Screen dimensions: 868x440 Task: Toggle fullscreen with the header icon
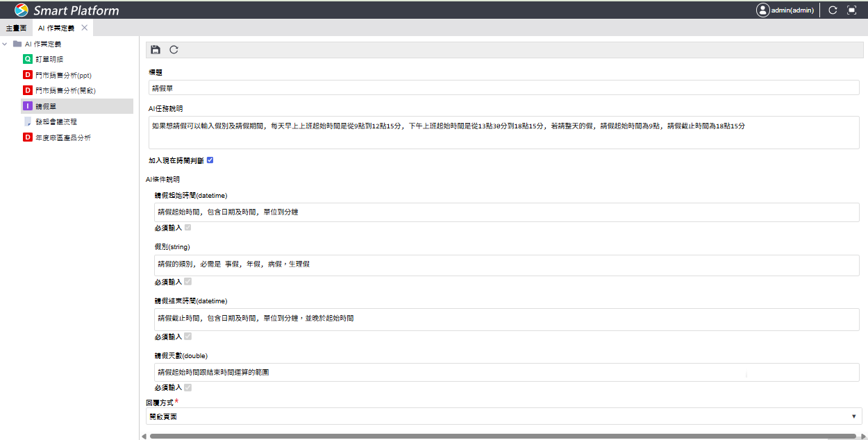[x=852, y=10]
